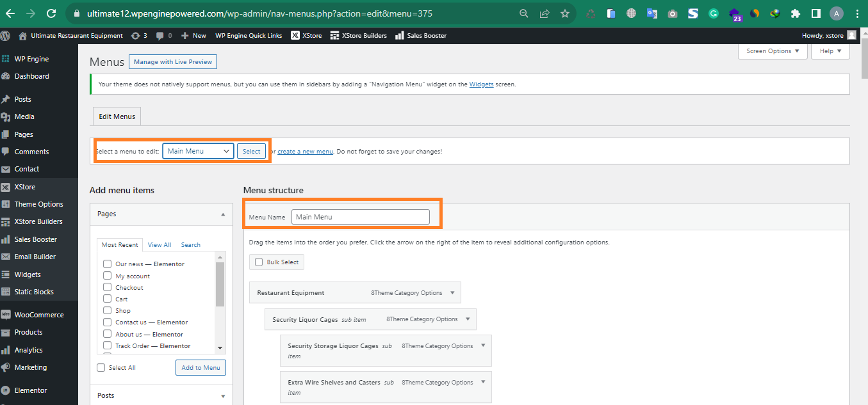Click the share page icon in address bar

(x=545, y=13)
